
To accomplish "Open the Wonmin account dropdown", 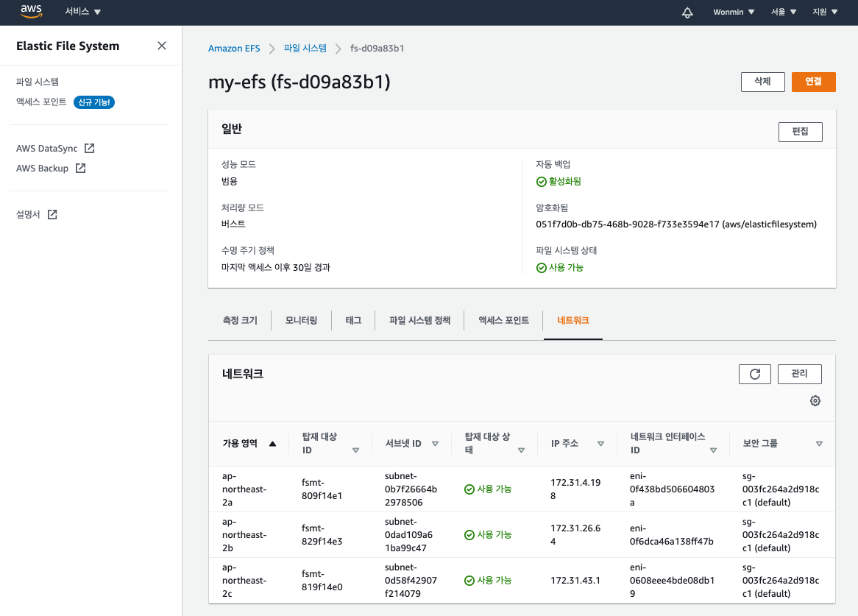I will click(x=733, y=12).
